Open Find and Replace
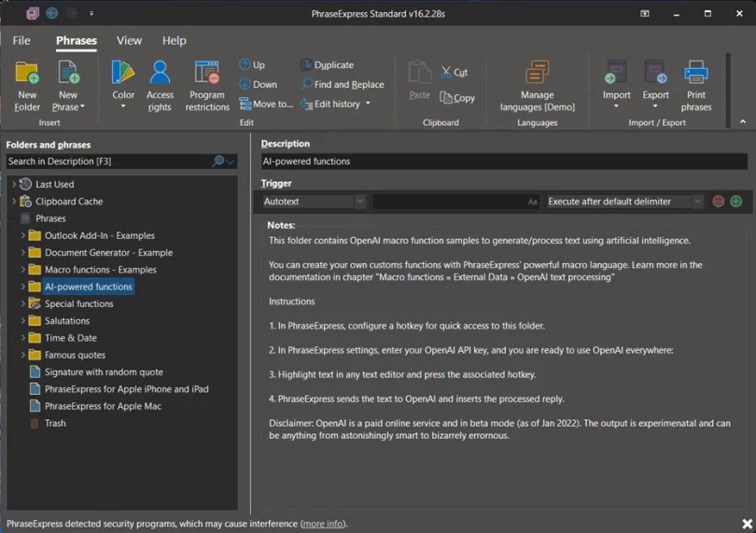 pos(343,84)
